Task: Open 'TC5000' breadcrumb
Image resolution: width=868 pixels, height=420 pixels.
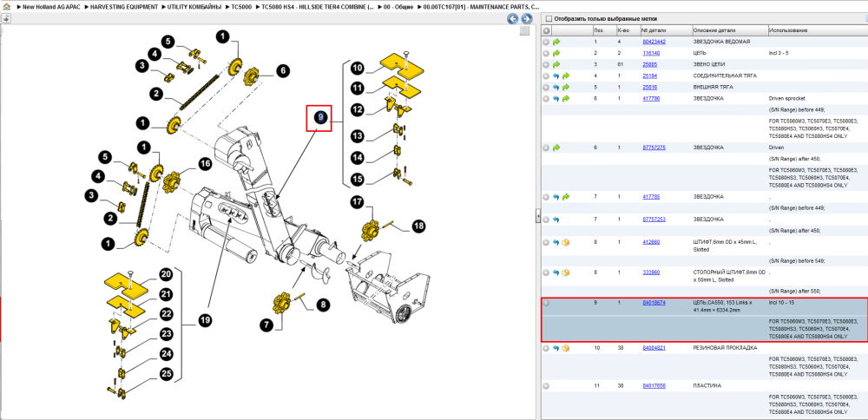Action: 241,7
